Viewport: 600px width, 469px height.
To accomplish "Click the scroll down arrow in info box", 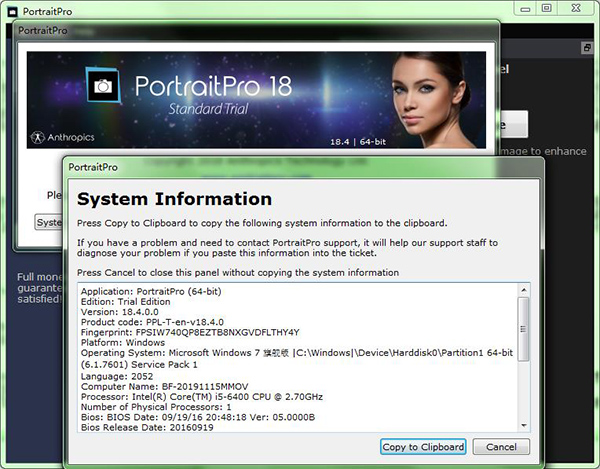I will tap(524, 425).
